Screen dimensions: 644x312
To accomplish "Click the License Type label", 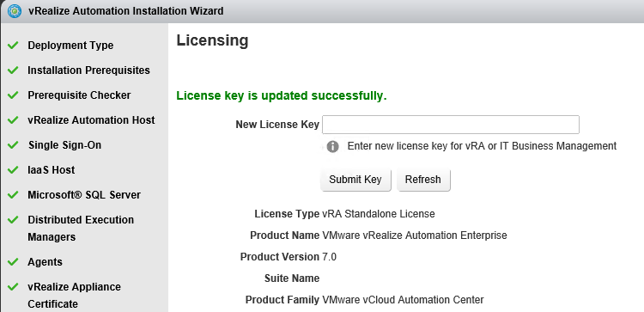I will pyautogui.click(x=287, y=214).
